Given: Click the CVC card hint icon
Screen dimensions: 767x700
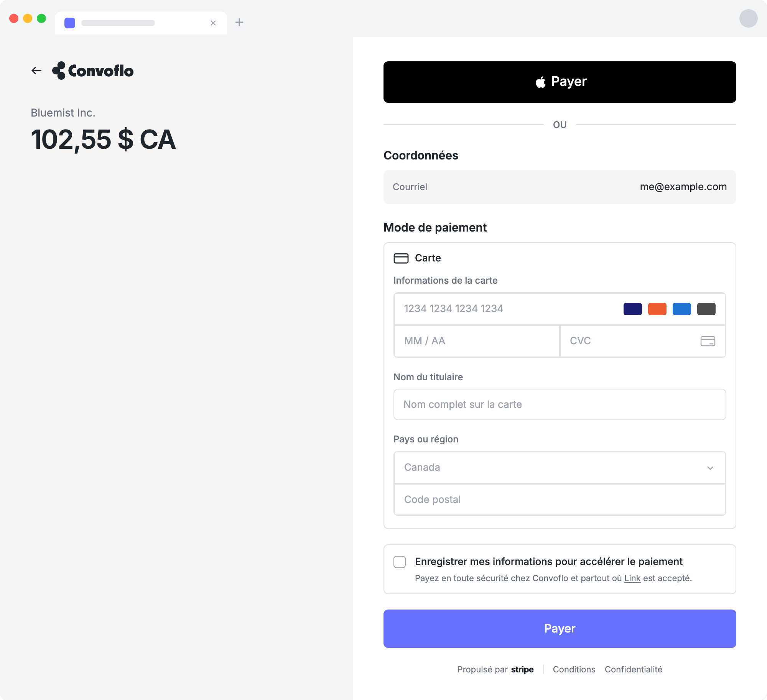Looking at the screenshot, I should click(x=708, y=341).
